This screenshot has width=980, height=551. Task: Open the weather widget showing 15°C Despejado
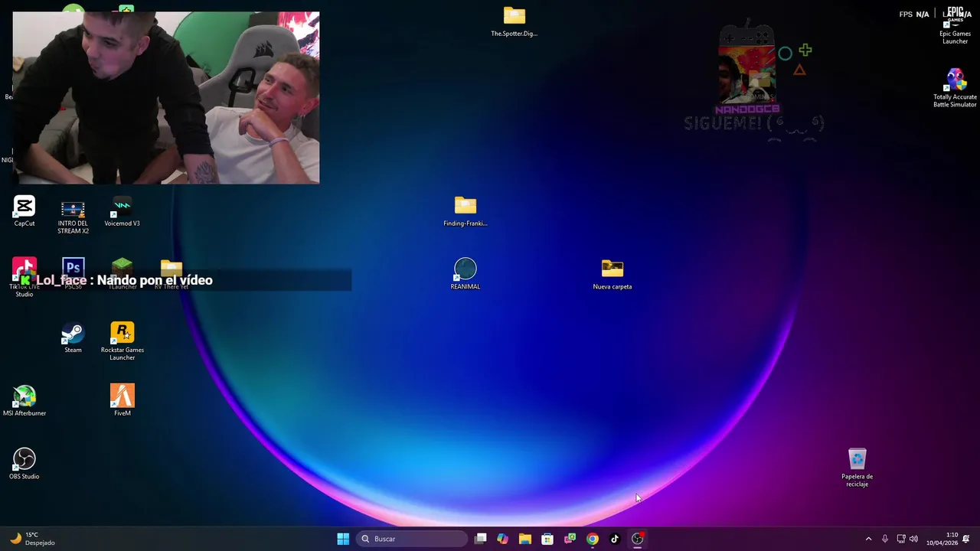32,539
